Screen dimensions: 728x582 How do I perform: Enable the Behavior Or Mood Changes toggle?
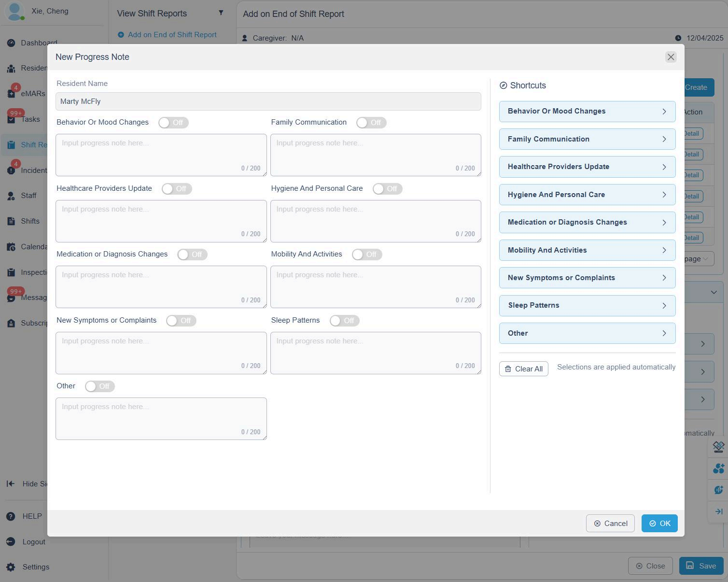[x=173, y=123]
